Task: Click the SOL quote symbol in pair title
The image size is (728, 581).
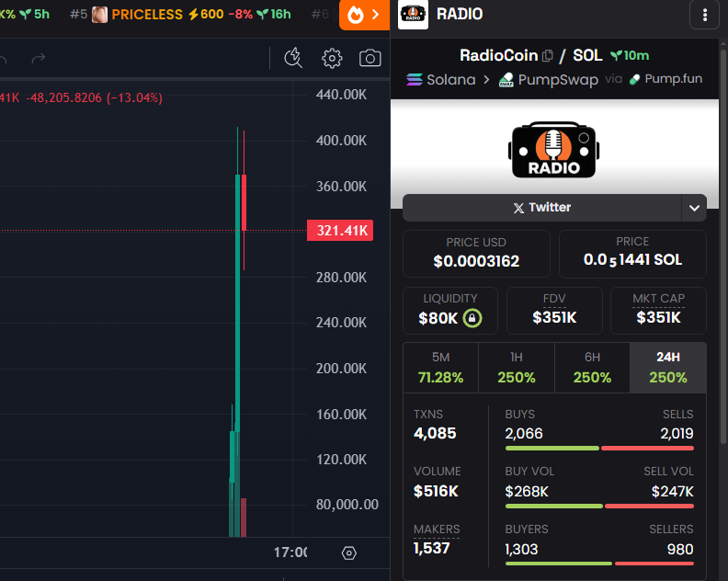Action: pyautogui.click(x=587, y=56)
